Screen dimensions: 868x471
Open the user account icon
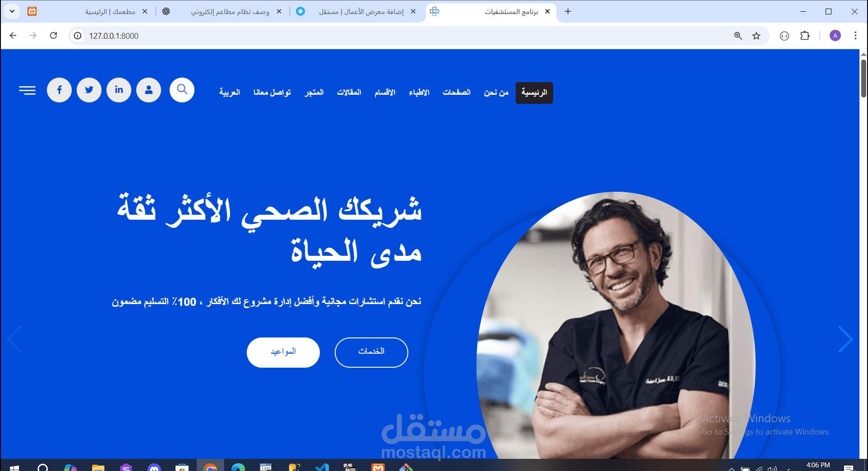pos(148,90)
